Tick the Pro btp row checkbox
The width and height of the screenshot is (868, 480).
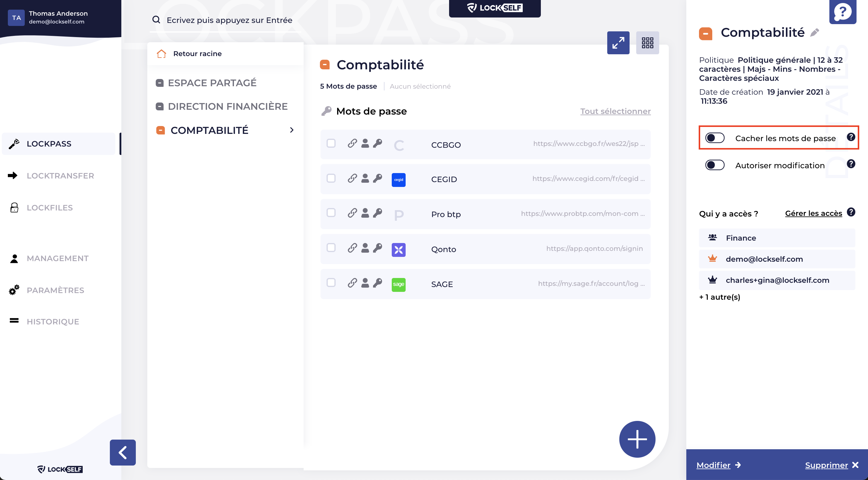click(x=331, y=213)
